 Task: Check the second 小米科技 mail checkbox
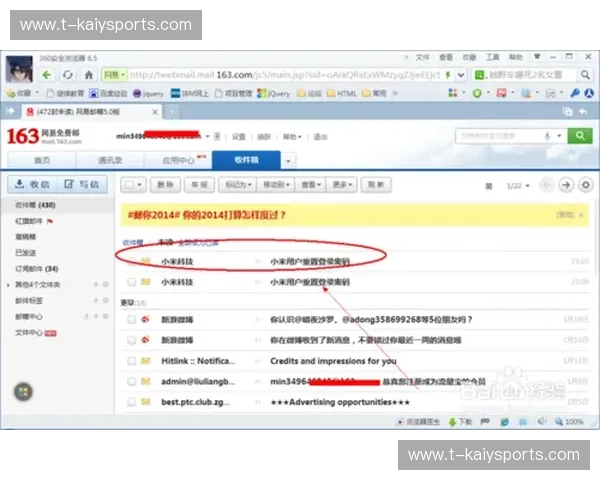pos(132,282)
